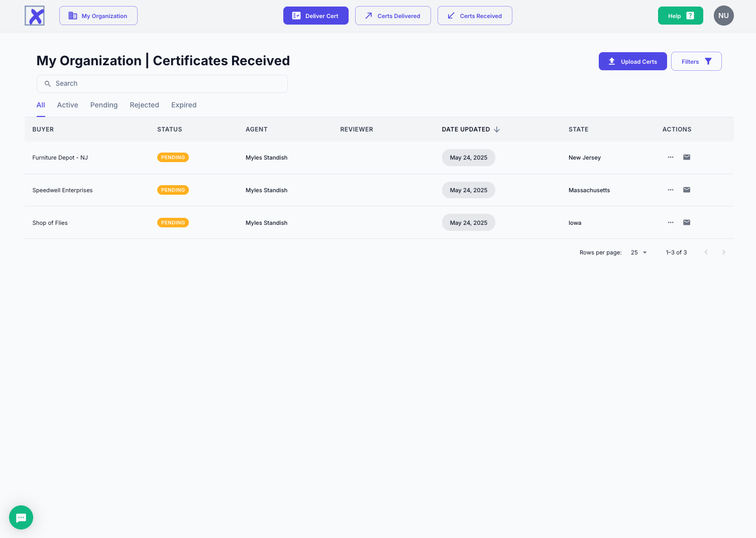Click the Deliver Cert button
Image resolution: width=756 pixels, height=538 pixels.
315,16
